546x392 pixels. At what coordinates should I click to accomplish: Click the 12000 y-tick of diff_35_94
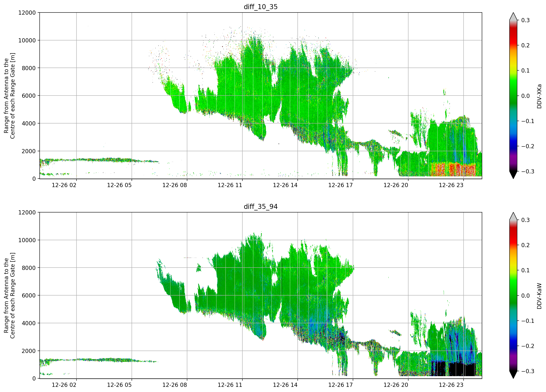[27, 213]
